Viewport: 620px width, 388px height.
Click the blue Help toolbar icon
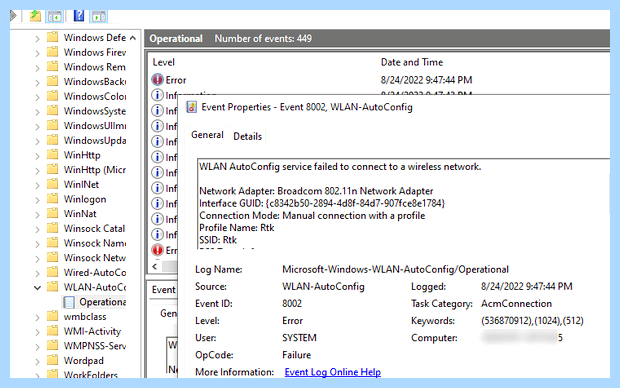(x=79, y=16)
